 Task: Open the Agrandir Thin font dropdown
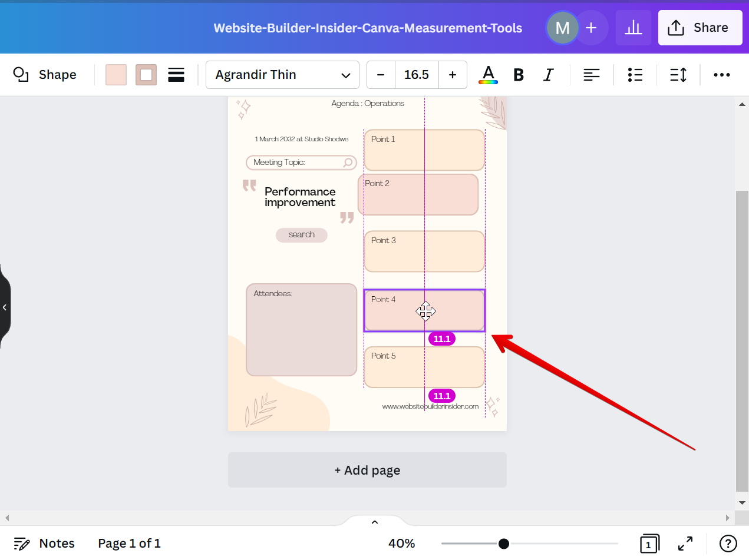pyautogui.click(x=282, y=75)
